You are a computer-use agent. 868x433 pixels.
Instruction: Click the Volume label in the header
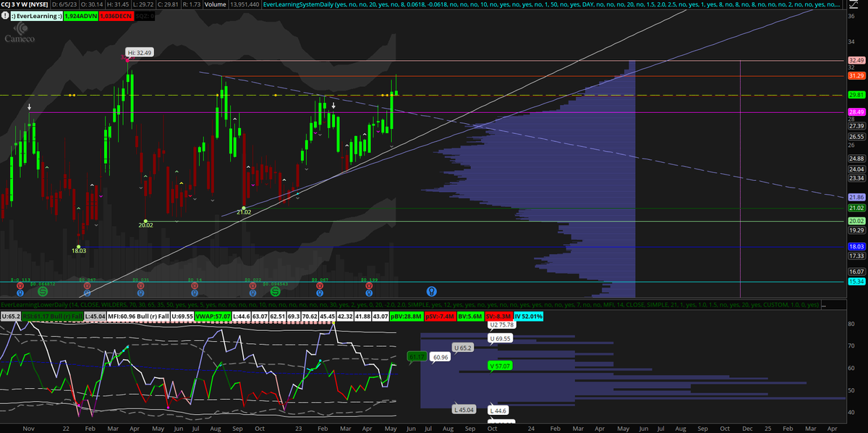[x=214, y=4]
